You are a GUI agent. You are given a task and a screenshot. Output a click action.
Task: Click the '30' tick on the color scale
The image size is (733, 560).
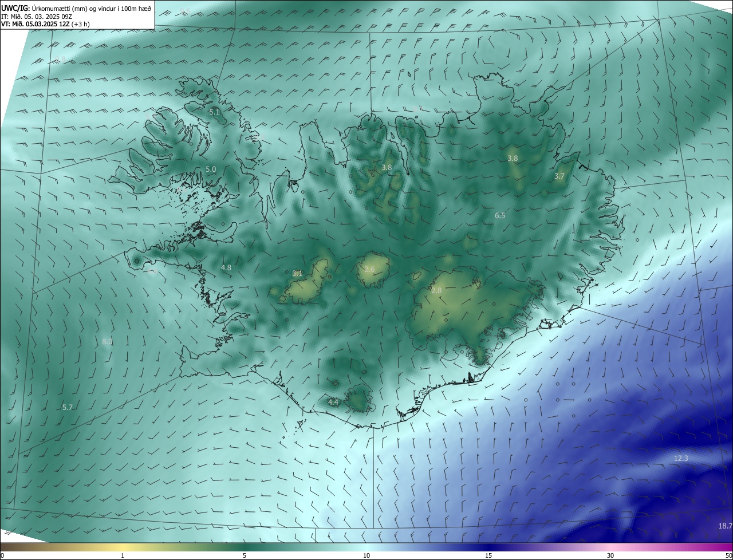[x=610, y=555]
